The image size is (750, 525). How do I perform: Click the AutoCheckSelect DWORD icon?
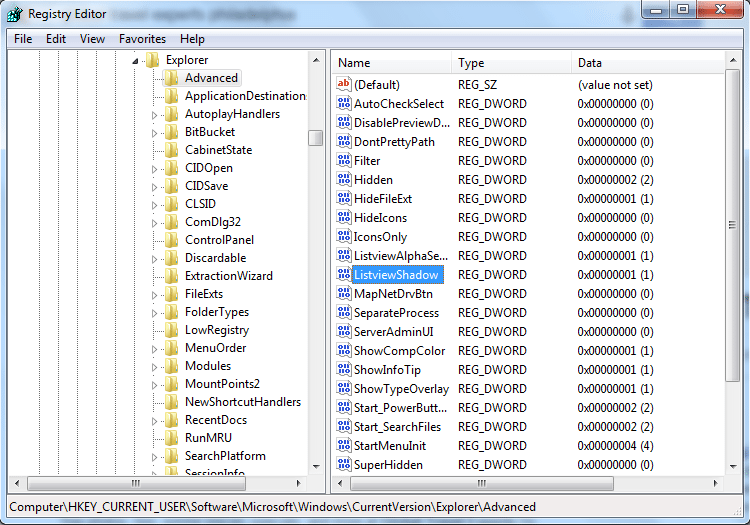(344, 103)
